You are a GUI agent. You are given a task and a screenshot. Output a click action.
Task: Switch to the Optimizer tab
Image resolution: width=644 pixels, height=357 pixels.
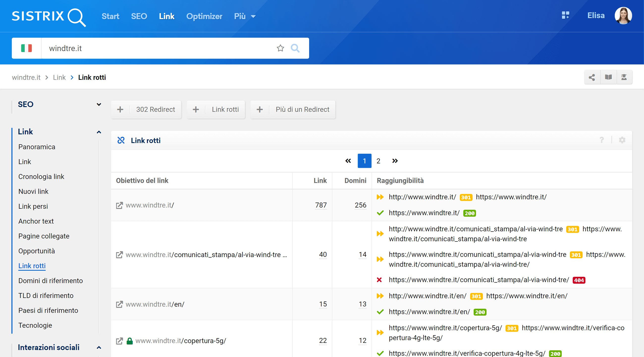tap(204, 16)
